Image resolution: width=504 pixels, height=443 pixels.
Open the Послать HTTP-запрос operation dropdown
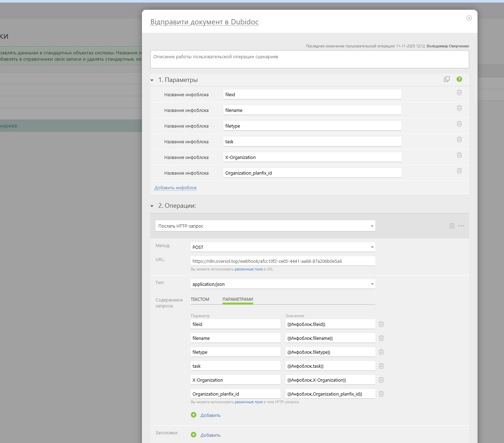pos(265,226)
